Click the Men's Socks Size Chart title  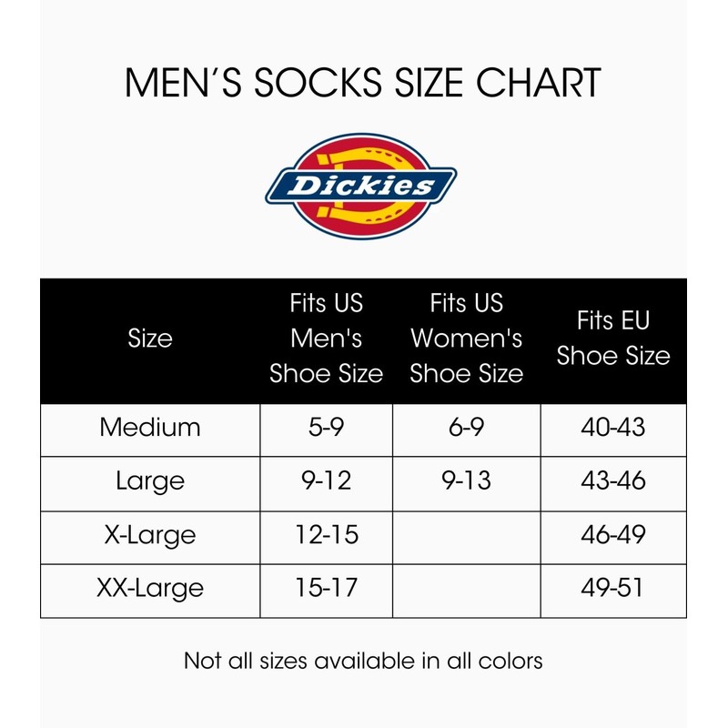point(363,83)
